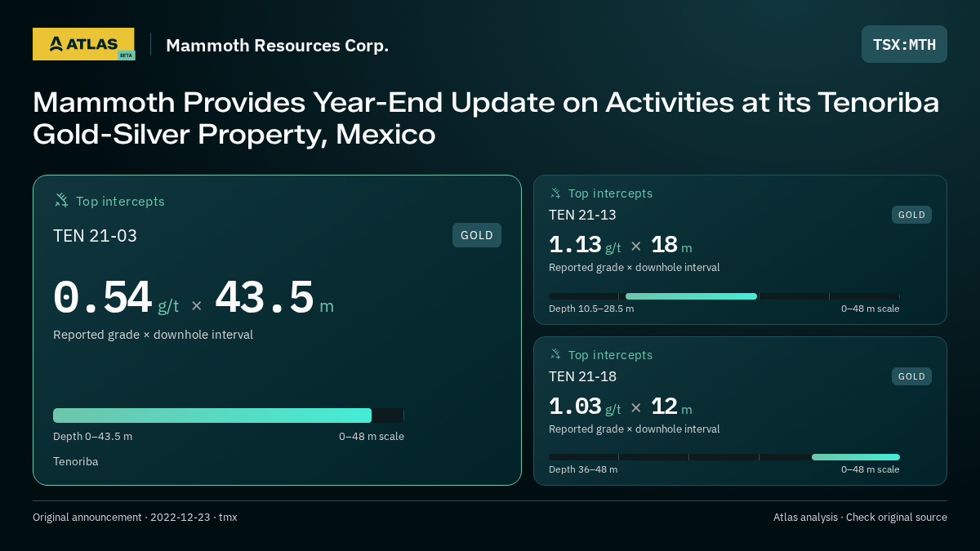Click the hole name TEN 21-13

[x=582, y=215]
